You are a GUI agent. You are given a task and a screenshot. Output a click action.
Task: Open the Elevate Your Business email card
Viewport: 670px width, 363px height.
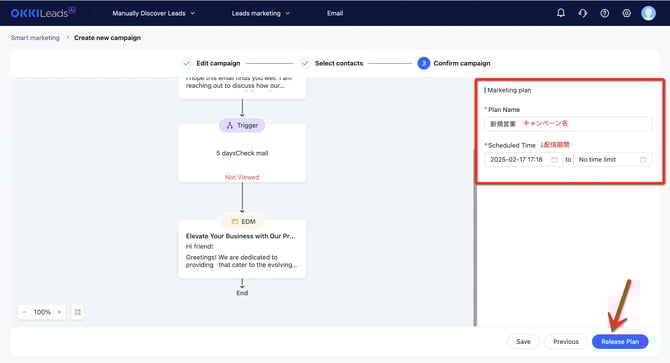tap(242, 249)
